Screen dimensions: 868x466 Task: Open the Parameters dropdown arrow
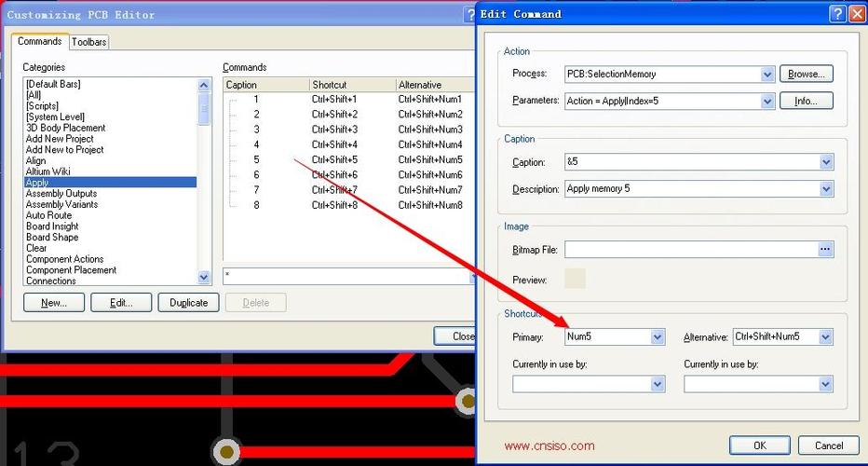pos(767,101)
